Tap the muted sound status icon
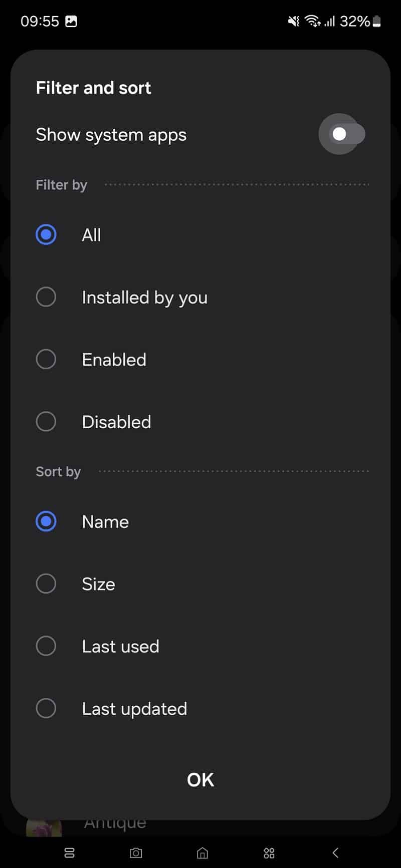This screenshot has height=868, width=401. pyautogui.click(x=294, y=21)
